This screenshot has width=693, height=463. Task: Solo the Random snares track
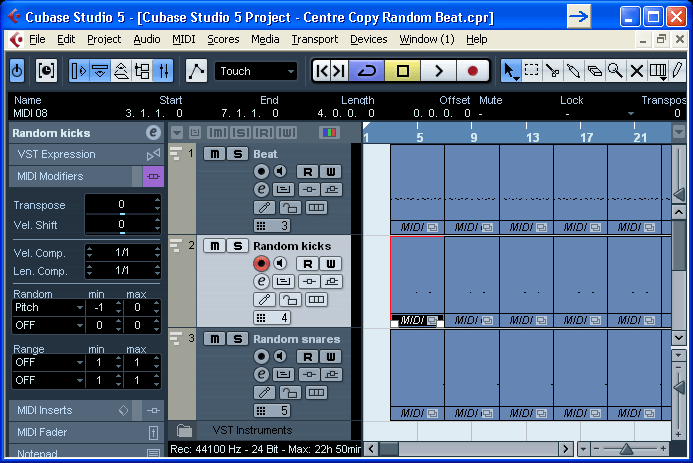237,339
